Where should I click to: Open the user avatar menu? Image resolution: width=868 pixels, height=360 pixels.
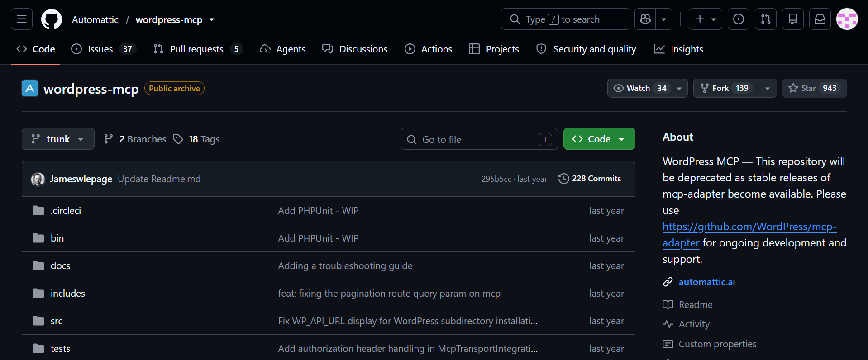pyautogui.click(x=847, y=19)
